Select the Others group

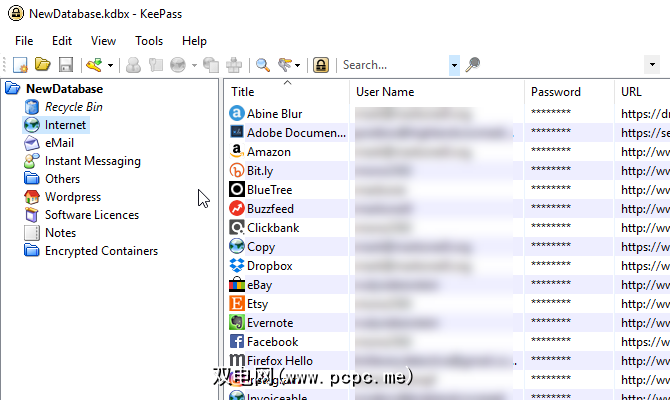pos(62,179)
